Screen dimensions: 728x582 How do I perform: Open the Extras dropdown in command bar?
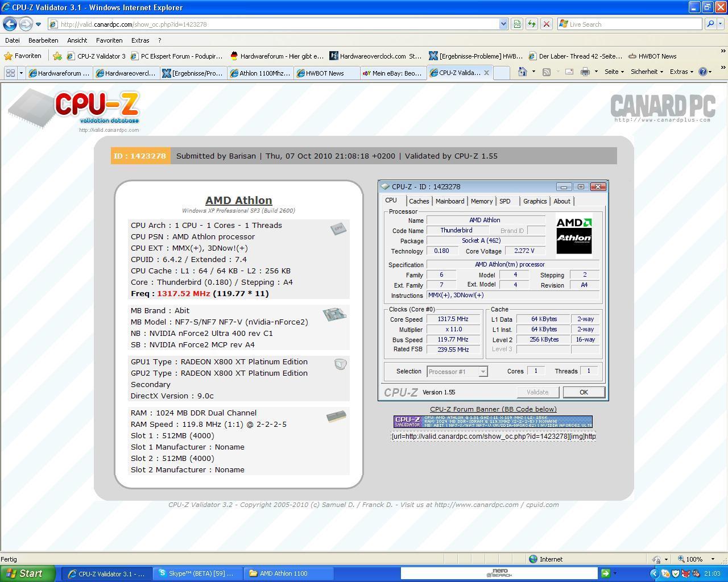(x=681, y=72)
